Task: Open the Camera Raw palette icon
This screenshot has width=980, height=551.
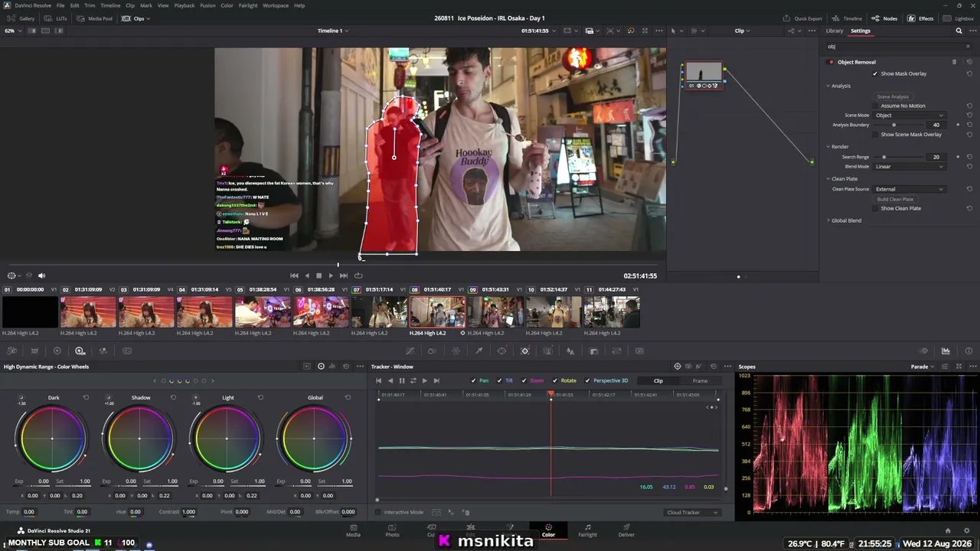Action: [11, 351]
